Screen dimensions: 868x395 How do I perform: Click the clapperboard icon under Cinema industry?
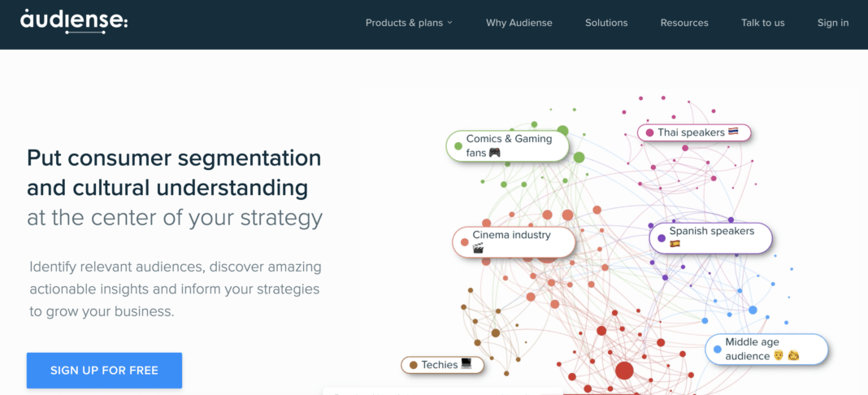(x=478, y=249)
